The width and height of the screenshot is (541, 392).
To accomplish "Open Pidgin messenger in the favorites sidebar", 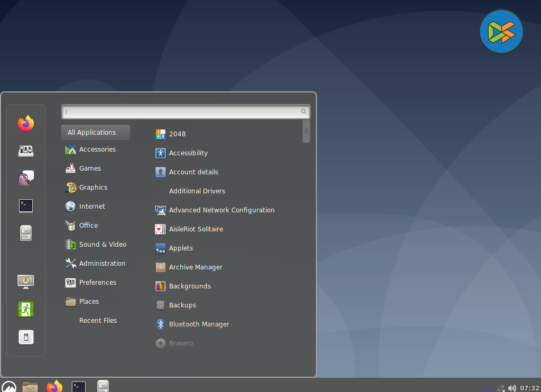I will pos(25,179).
